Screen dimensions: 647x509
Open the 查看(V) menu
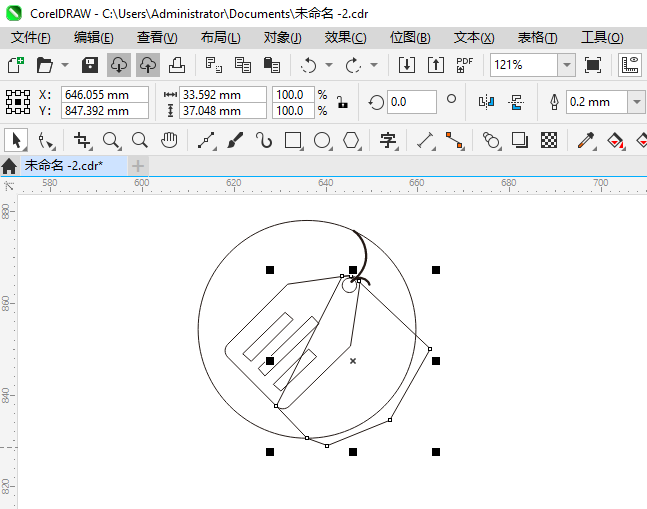tap(157, 38)
